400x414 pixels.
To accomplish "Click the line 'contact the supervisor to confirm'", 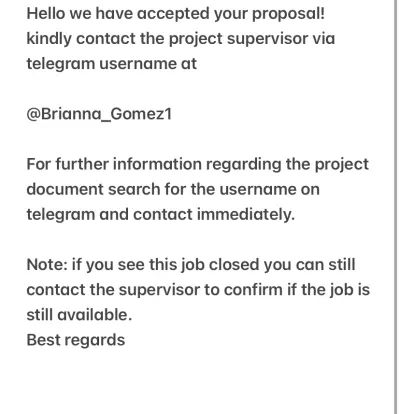I will click(x=198, y=290).
